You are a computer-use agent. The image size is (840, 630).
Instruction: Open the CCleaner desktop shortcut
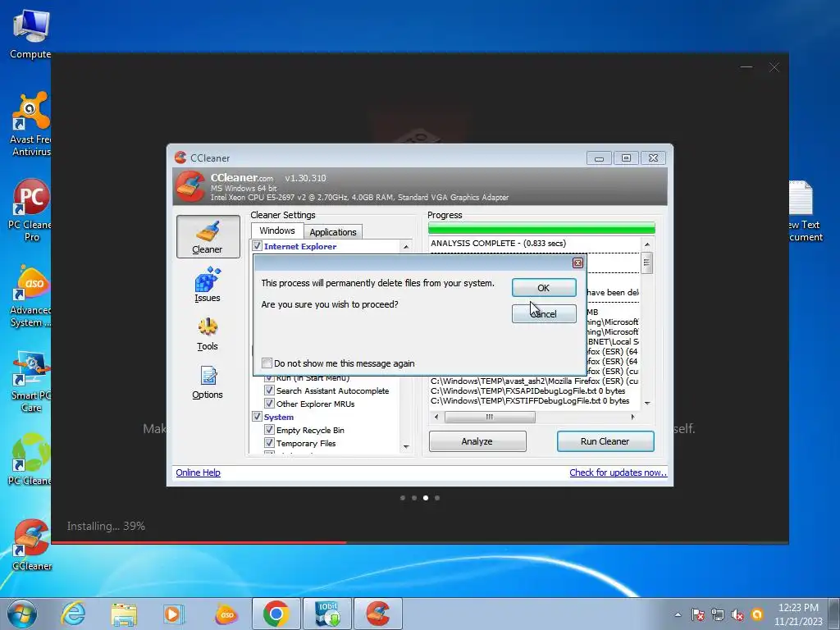[31, 545]
